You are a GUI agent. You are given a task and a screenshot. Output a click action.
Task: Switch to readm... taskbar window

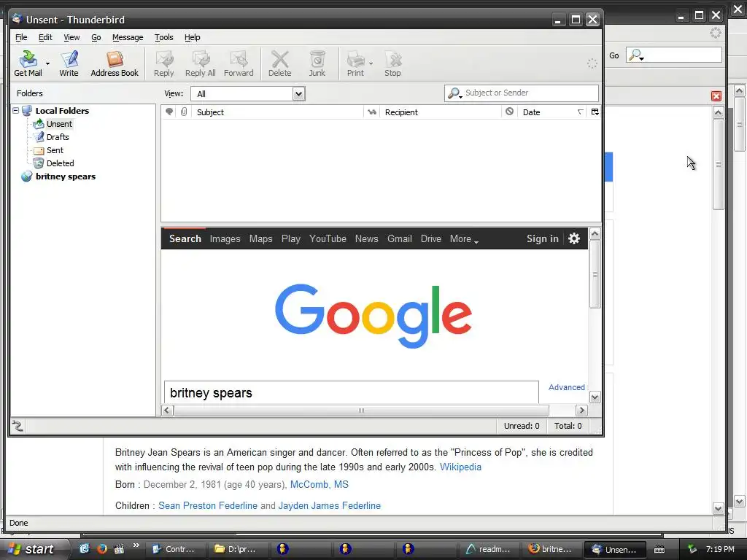click(488, 549)
